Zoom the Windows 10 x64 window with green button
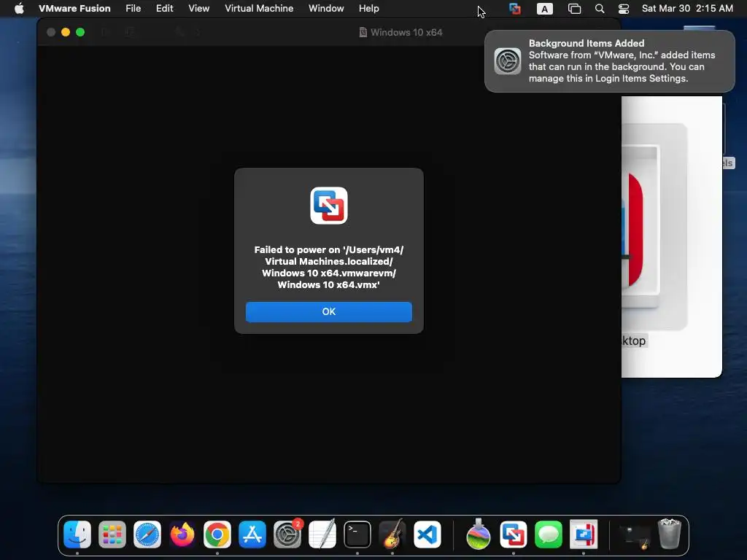 (x=80, y=32)
